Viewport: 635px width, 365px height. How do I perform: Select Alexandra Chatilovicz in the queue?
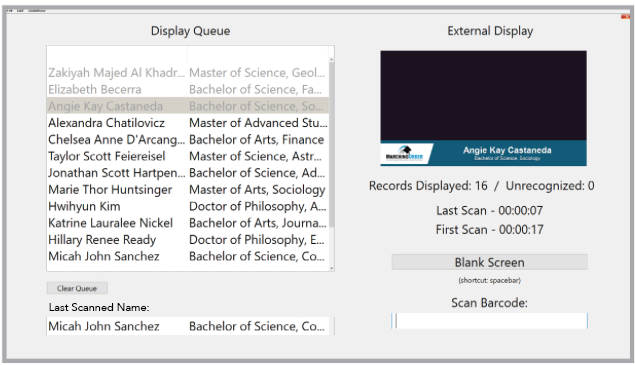tap(188, 122)
